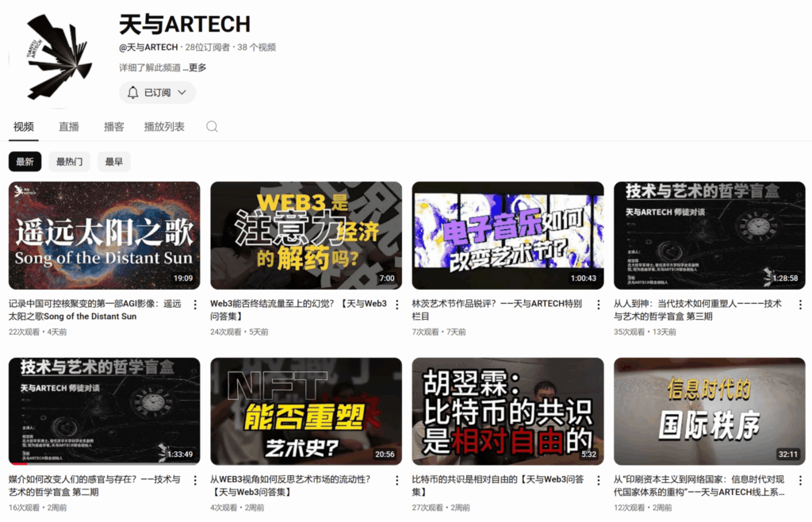Switch sorting to 最热门 filter chip
The height and width of the screenshot is (522, 812).
tap(69, 162)
